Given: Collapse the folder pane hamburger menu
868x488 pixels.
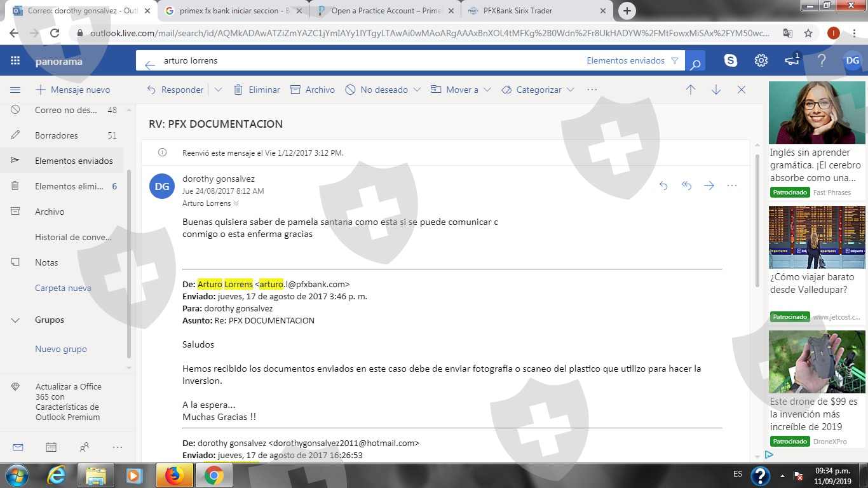Looking at the screenshot, I should (x=15, y=90).
